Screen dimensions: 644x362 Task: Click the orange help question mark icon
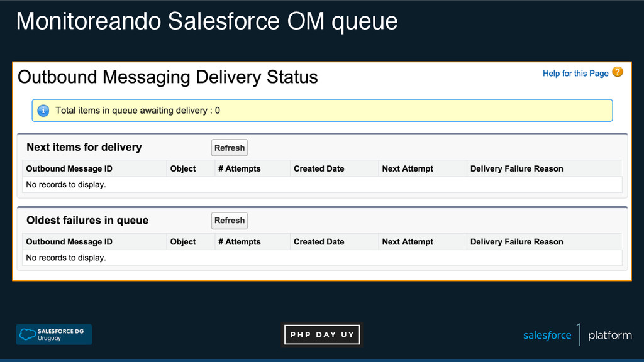point(618,72)
